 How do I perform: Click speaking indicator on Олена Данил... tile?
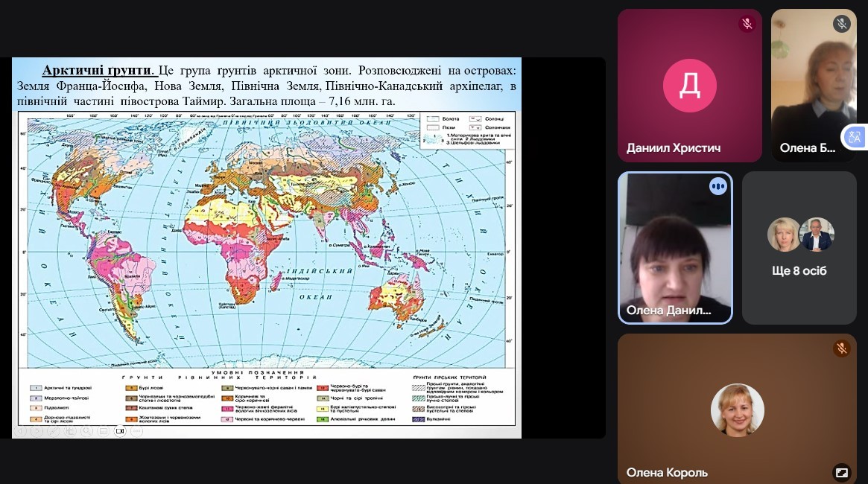[717, 187]
